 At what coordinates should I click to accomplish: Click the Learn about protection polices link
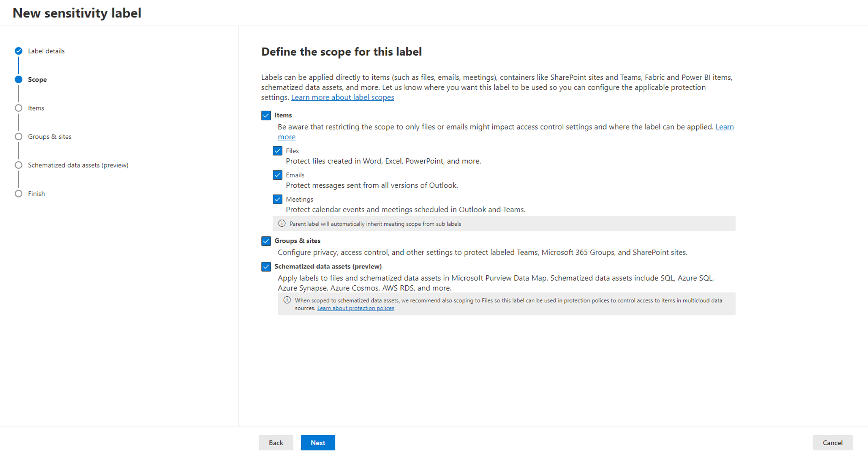click(355, 308)
